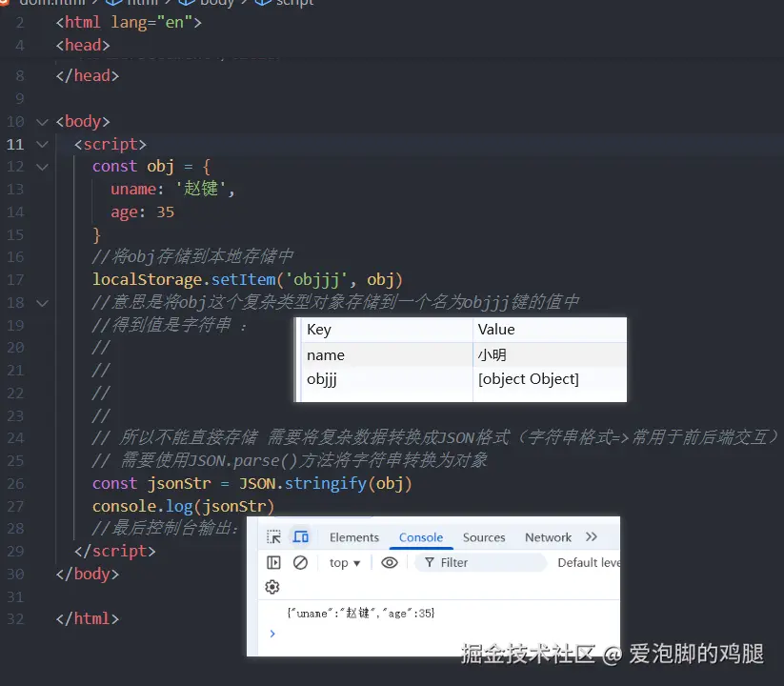Image resolution: width=784 pixels, height=686 pixels.
Task: Open the top context dropdown
Action: coord(345,563)
